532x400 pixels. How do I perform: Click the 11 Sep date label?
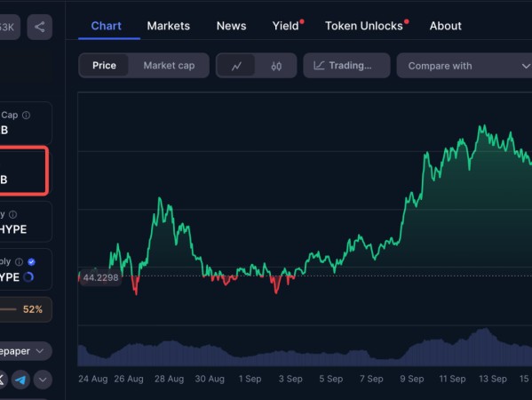click(452, 379)
